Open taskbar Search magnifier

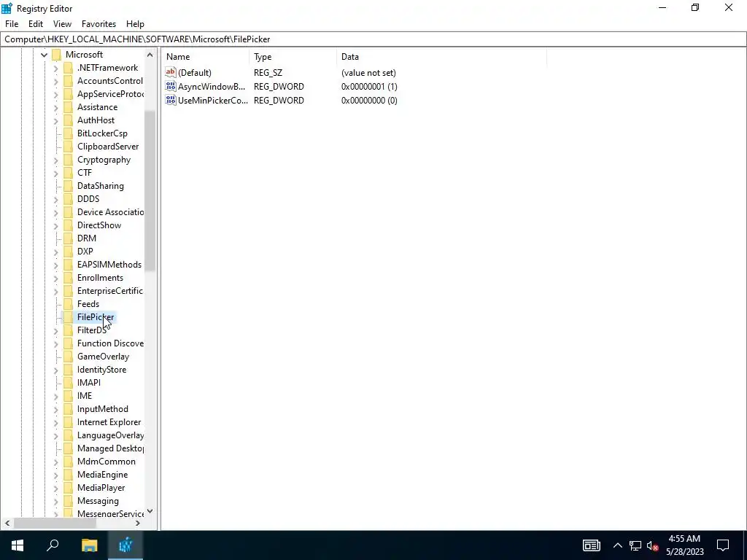[x=53, y=545]
